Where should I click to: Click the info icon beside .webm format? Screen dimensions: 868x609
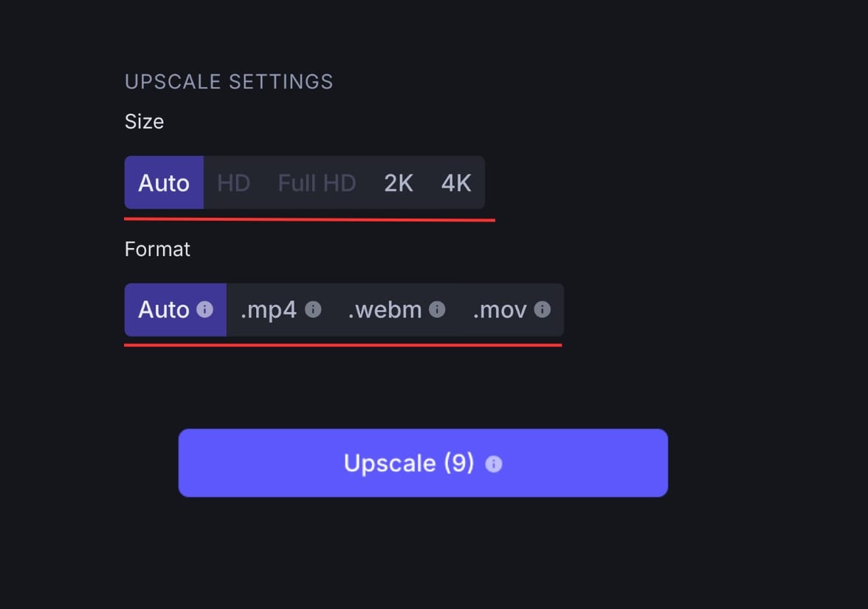[x=438, y=311]
